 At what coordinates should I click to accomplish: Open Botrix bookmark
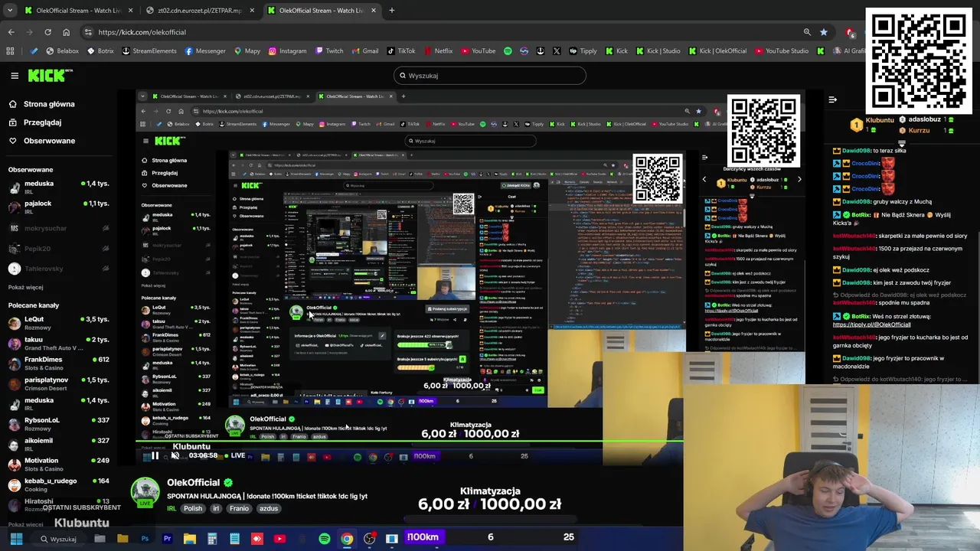click(x=100, y=51)
